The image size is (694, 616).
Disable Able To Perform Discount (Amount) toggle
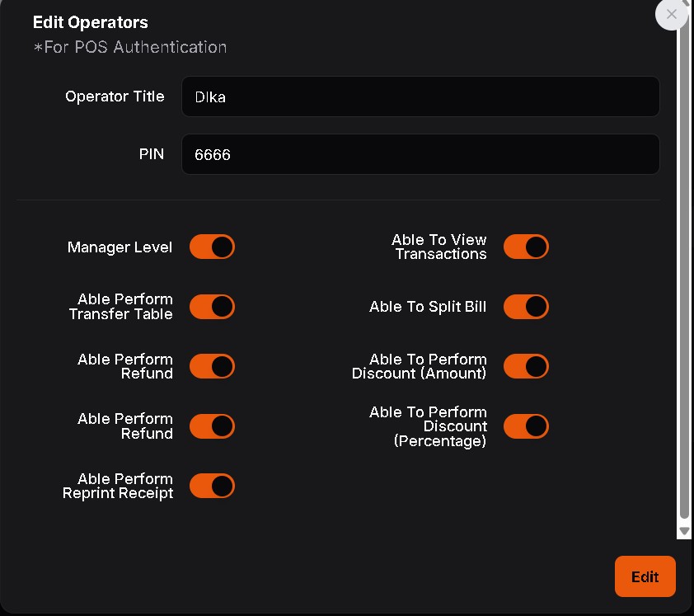point(526,366)
